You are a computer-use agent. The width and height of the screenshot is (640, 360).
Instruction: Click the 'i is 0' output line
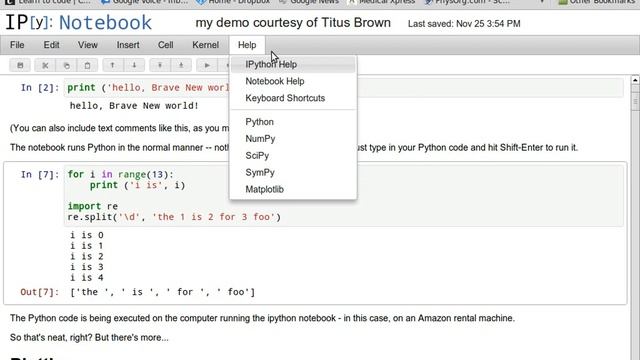point(87,235)
